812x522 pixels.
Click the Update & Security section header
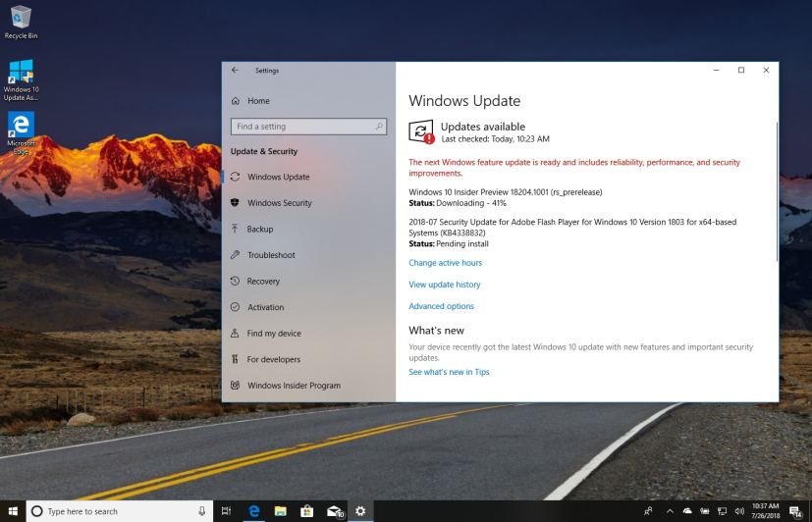(x=264, y=151)
